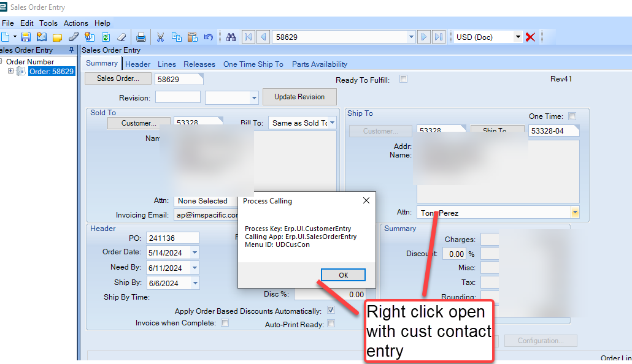Open the Tools menu

point(48,23)
